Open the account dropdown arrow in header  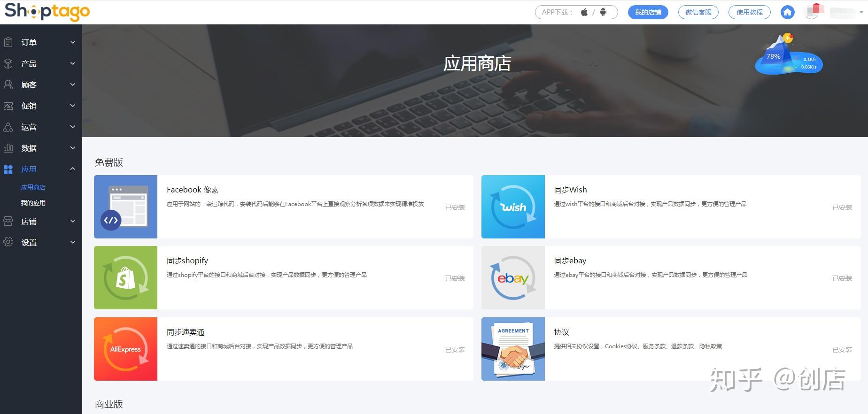click(861, 13)
